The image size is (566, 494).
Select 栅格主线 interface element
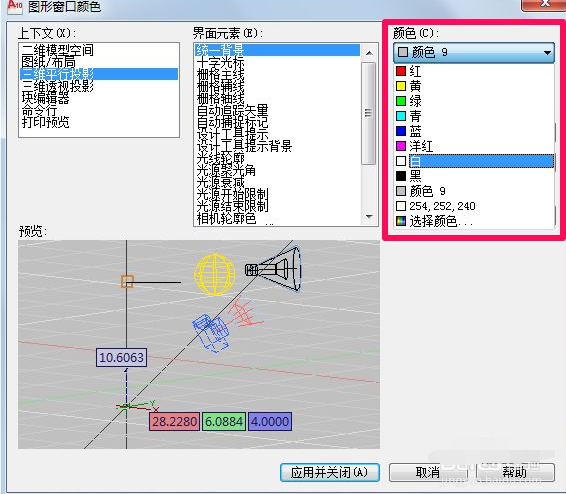[220, 74]
